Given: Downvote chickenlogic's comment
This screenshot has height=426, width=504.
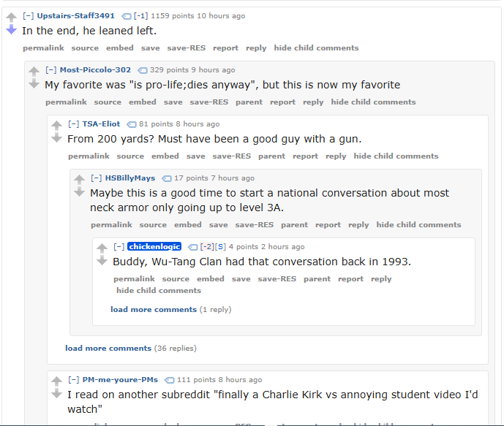Looking at the screenshot, I should click(x=102, y=260).
